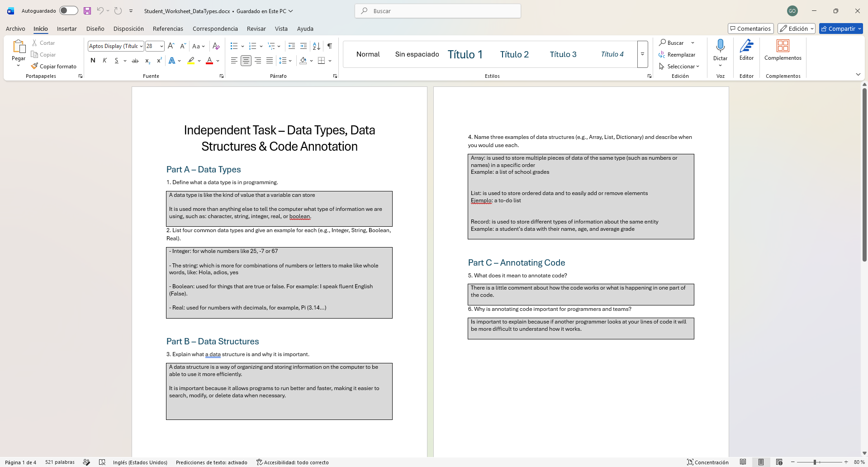This screenshot has width=868, height=467.
Task: Apply Sin espaciado style
Action: tap(417, 54)
